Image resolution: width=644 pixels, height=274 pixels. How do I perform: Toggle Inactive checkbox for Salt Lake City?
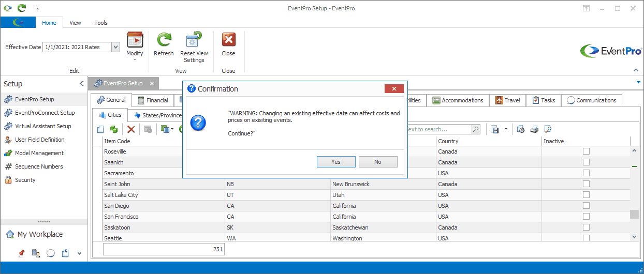[x=586, y=195]
